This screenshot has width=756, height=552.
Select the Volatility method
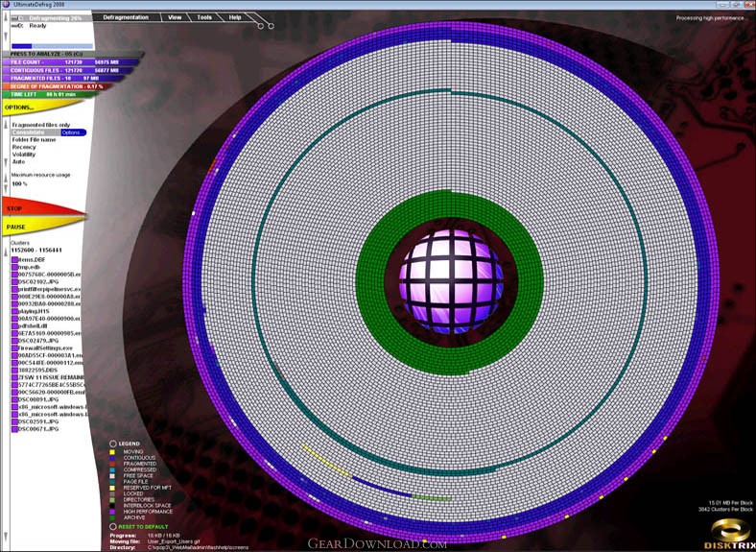point(24,155)
